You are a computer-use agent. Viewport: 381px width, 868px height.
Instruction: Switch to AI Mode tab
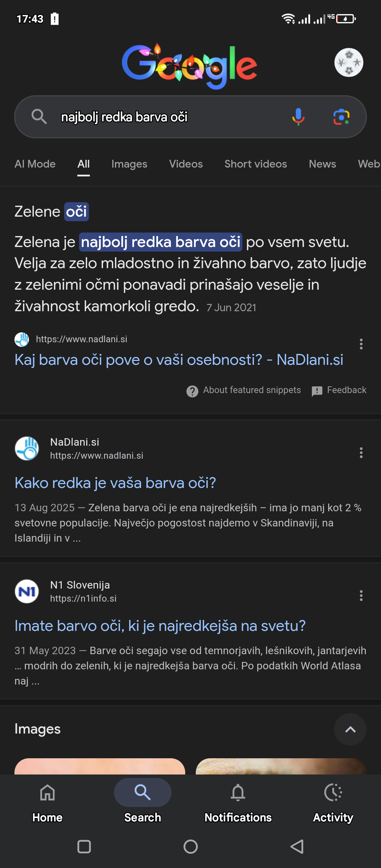pyautogui.click(x=35, y=164)
